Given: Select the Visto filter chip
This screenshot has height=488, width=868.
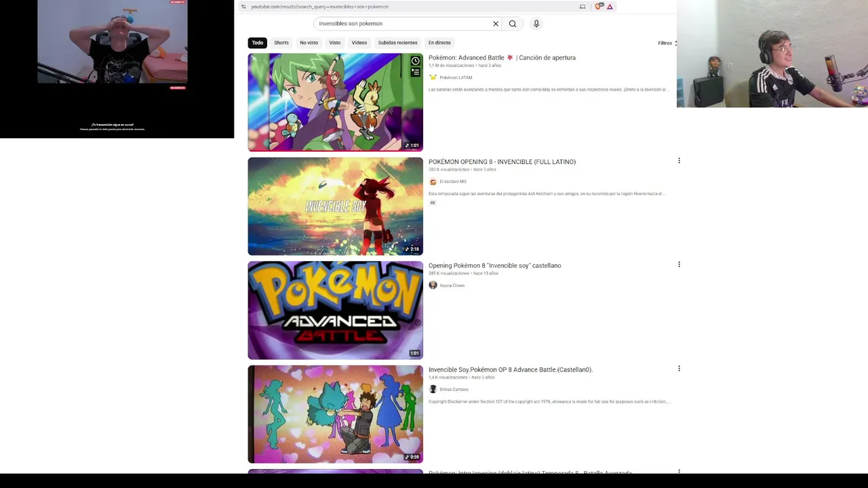Looking at the screenshot, I should (x=335, y=43).
